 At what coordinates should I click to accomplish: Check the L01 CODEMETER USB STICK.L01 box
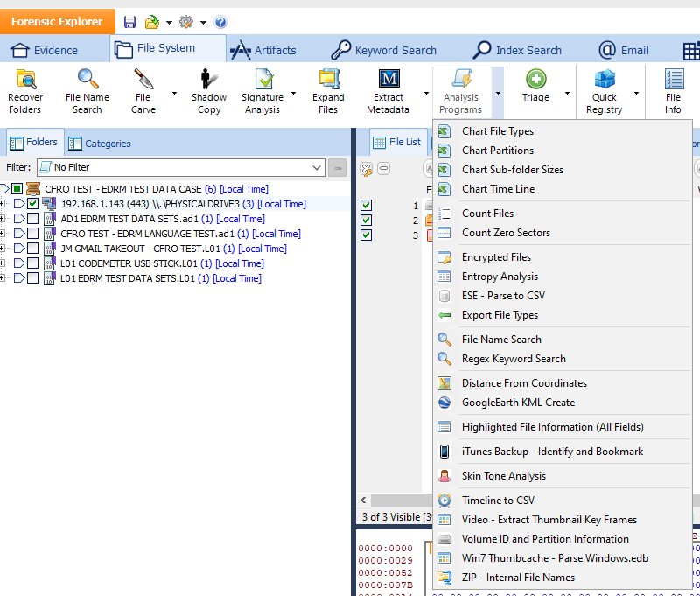[x=32, y=263]
